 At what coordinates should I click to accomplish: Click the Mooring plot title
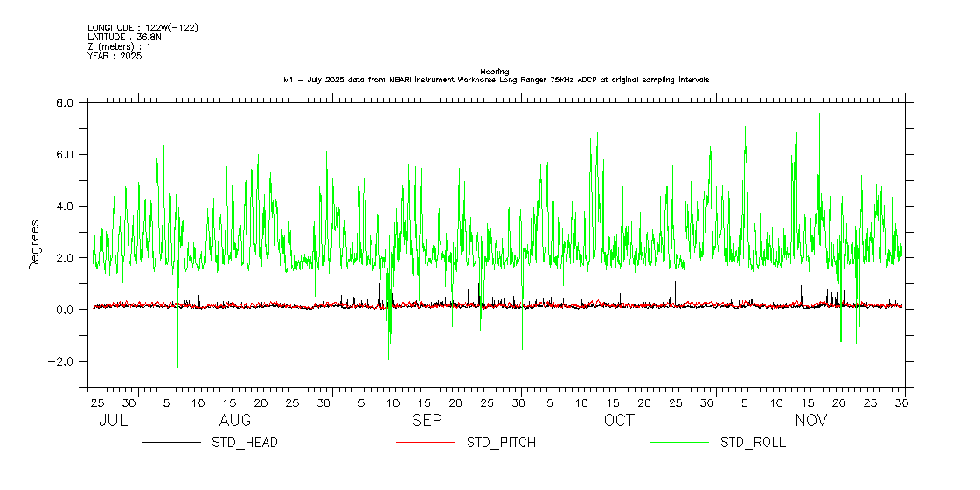point(494,71)
